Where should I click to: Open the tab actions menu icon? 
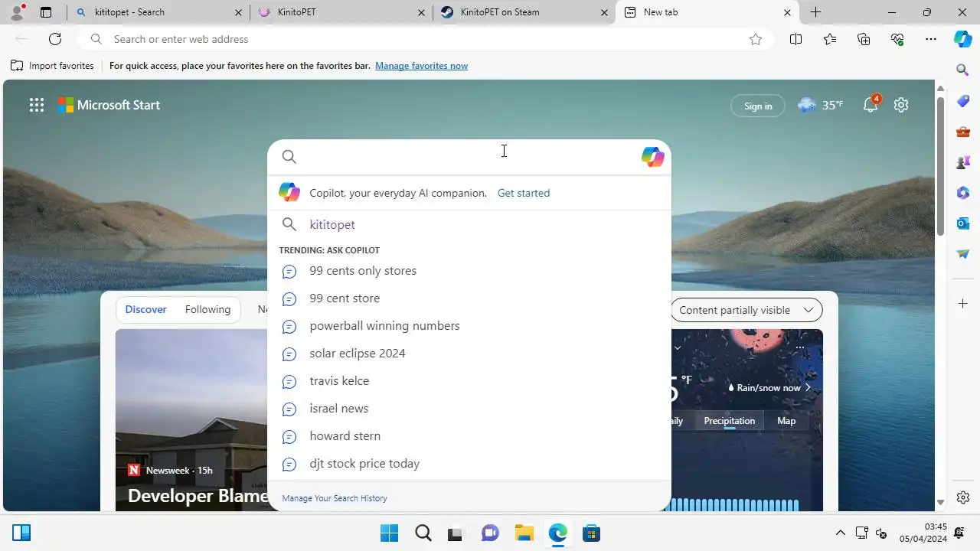point(46,12)
